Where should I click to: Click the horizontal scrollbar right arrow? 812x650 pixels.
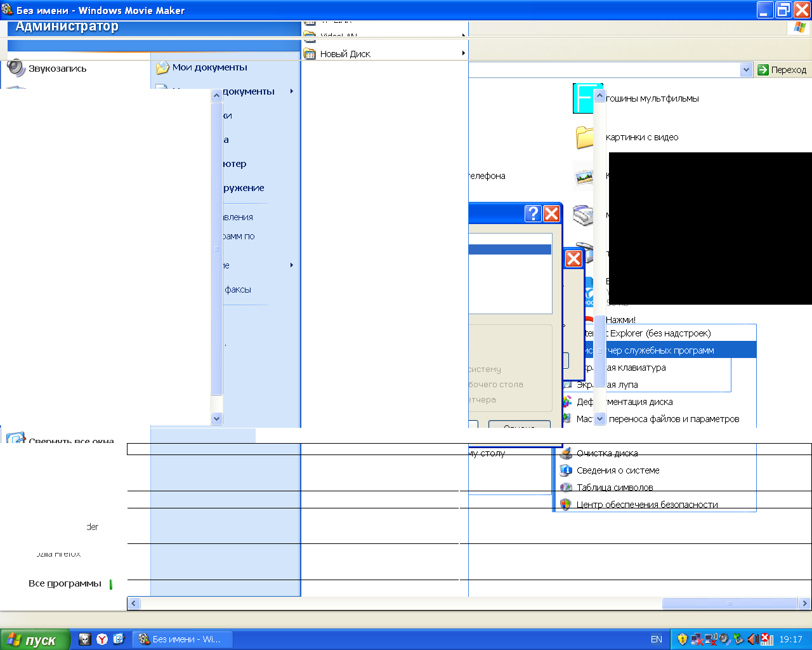point(805,604)
